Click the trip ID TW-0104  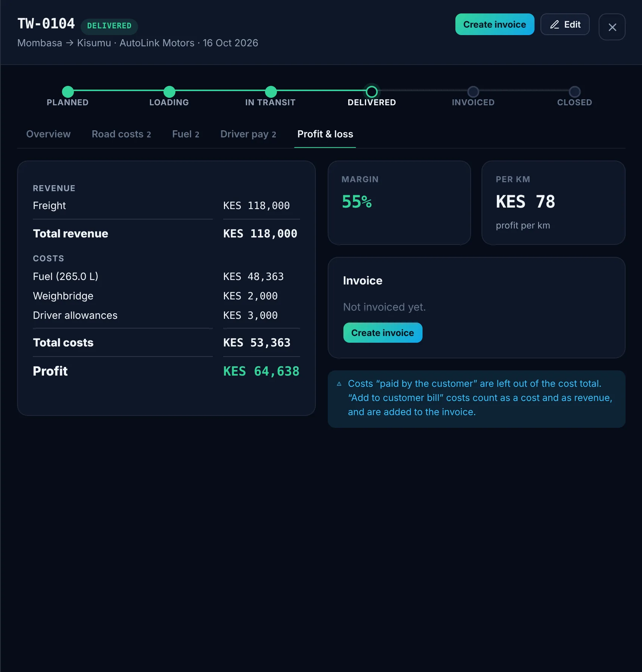46,24
